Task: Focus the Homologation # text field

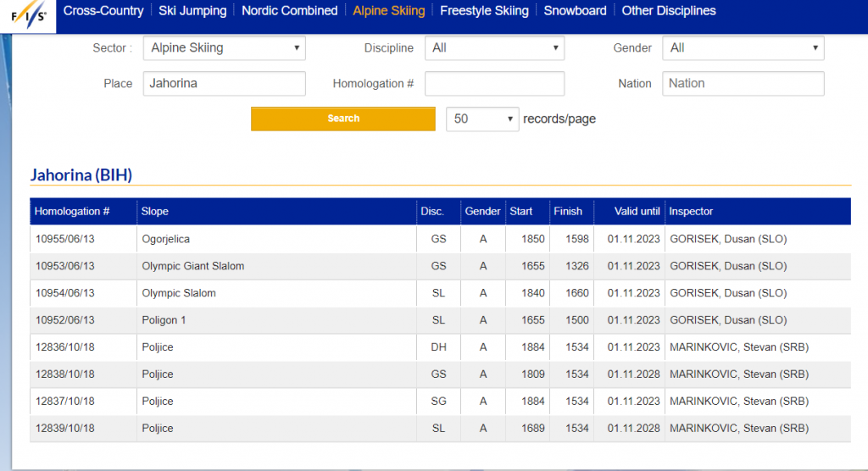Action: pos(494,84)
